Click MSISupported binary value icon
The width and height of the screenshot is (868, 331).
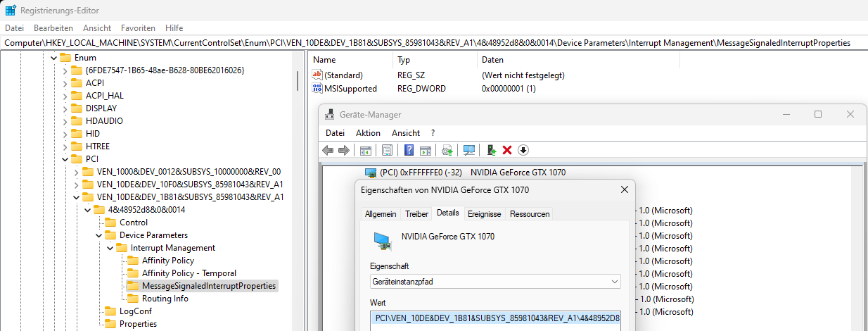pos(317,89)
